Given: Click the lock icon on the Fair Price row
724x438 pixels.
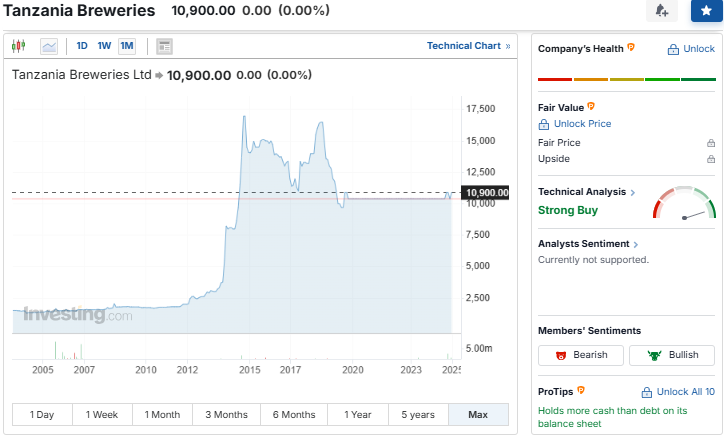Looking at the screenshot, I should [711, 143].
